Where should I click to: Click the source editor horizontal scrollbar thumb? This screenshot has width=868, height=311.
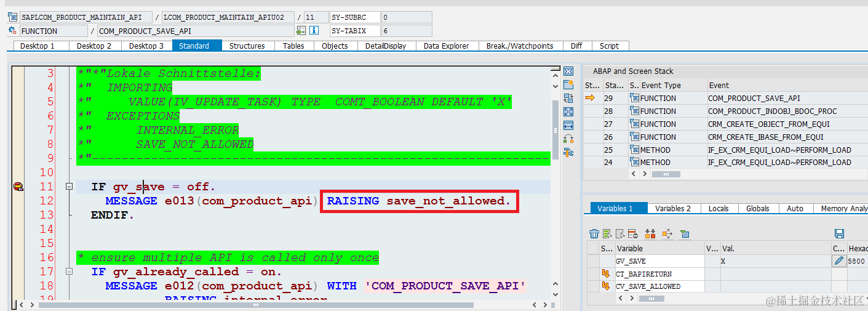point(257,305)
